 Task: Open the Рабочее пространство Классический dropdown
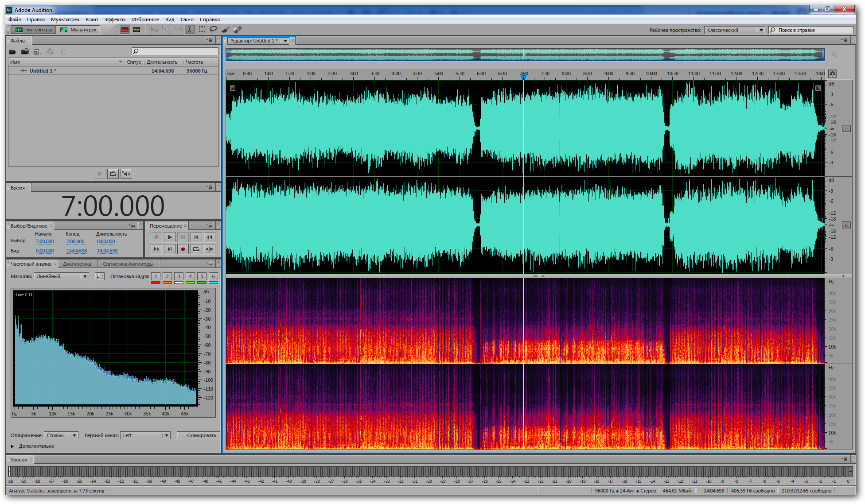pos(734,30)
